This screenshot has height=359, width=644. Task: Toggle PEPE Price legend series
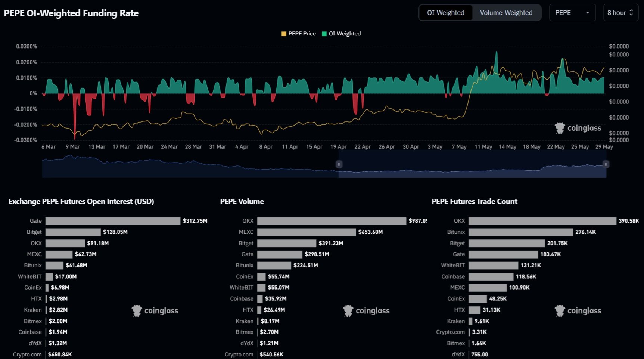click(x=298, y=34)
